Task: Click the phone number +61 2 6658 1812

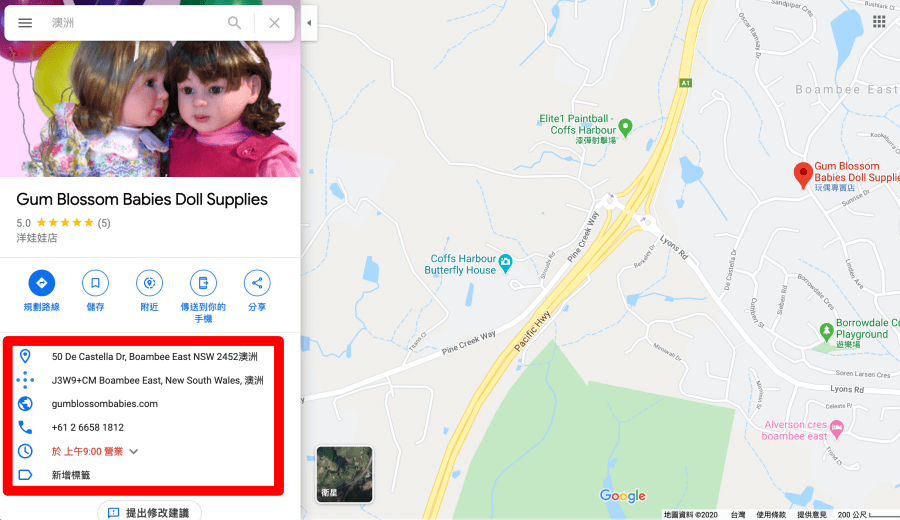Action: tap(88, 428)
